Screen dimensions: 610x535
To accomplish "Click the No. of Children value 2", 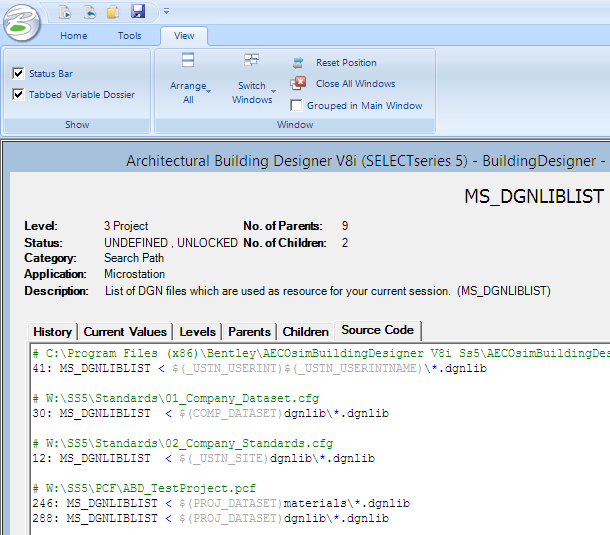I will click(x=345, y=243).
